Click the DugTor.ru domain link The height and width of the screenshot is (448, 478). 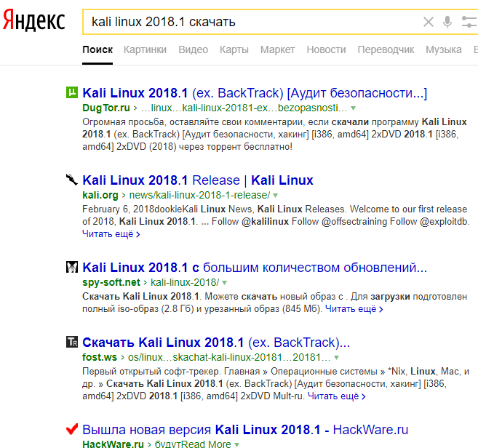[106, 108]
